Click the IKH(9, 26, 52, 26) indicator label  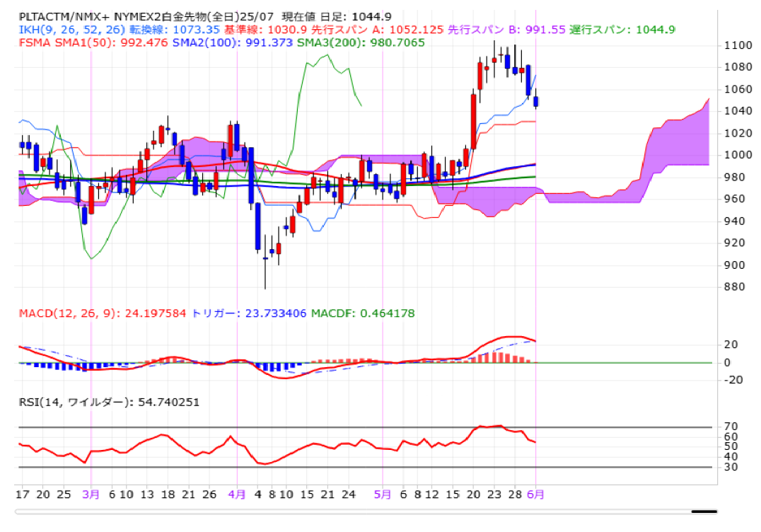pyautogui.click(x=72, y=30)
